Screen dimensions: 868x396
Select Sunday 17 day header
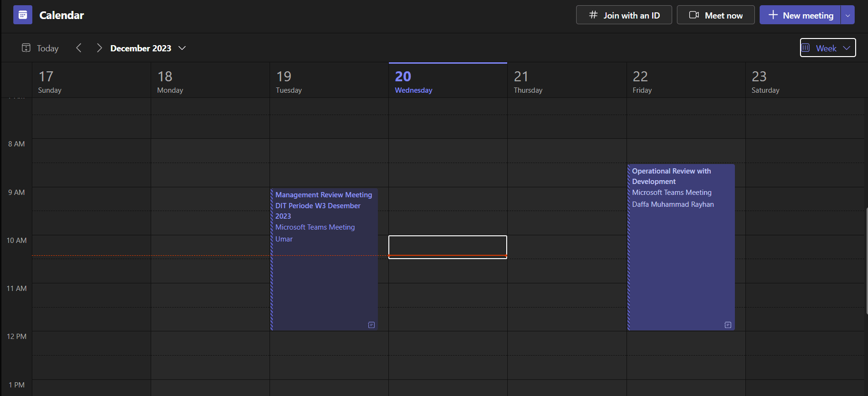click(91, 81)
